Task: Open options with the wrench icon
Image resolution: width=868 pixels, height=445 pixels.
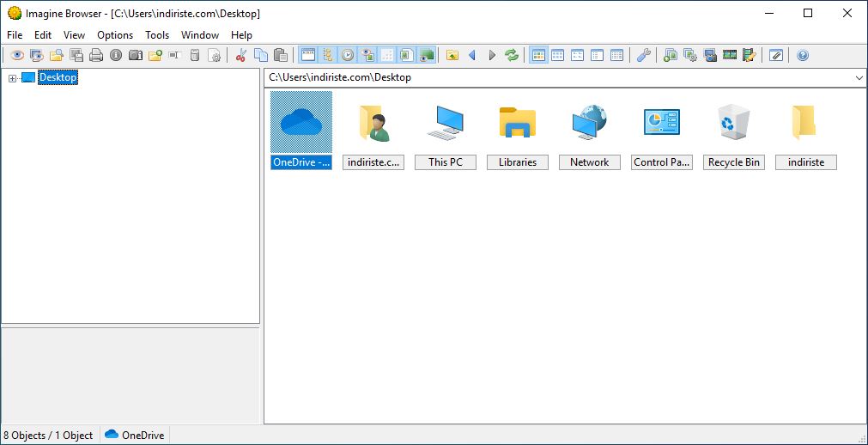Action: [x=643, y=55]
